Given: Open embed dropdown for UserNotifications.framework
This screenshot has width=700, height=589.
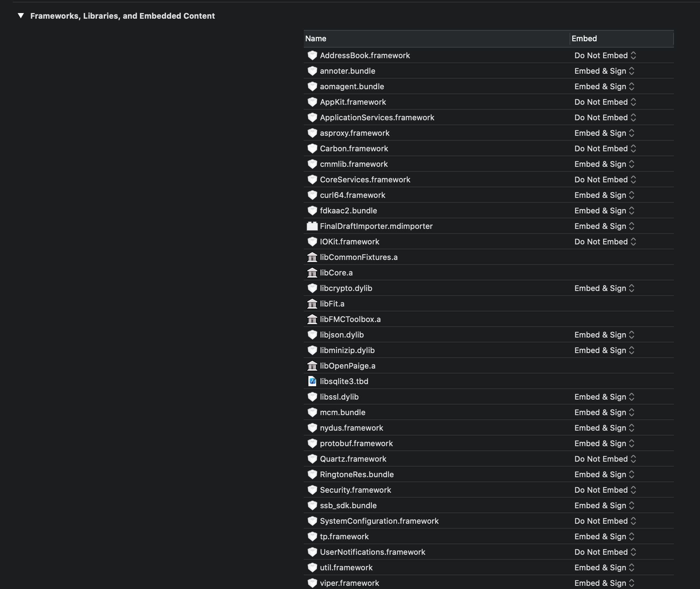Looking at the screenshot, I should coord(605,552).
